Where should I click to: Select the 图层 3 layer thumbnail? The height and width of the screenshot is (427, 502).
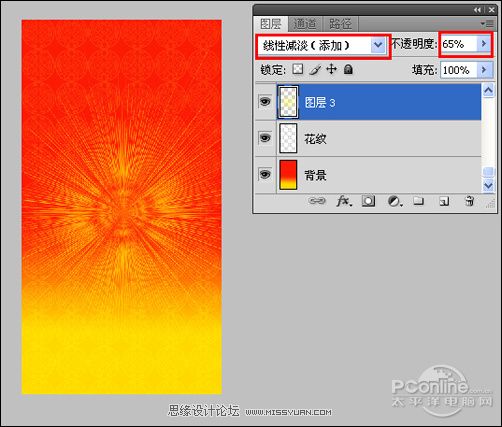click(288, 102)
